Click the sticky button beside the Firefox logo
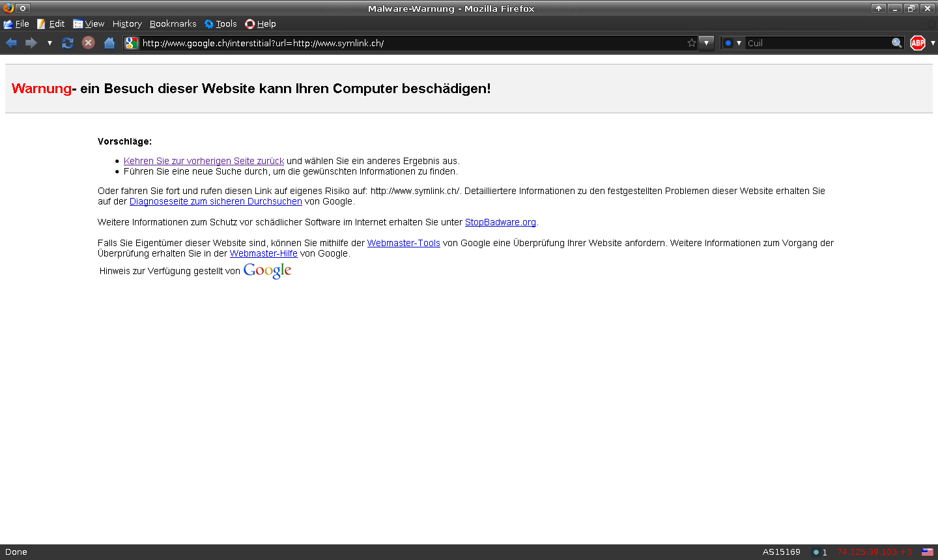The image size is (938, 560). pos(23,8)
